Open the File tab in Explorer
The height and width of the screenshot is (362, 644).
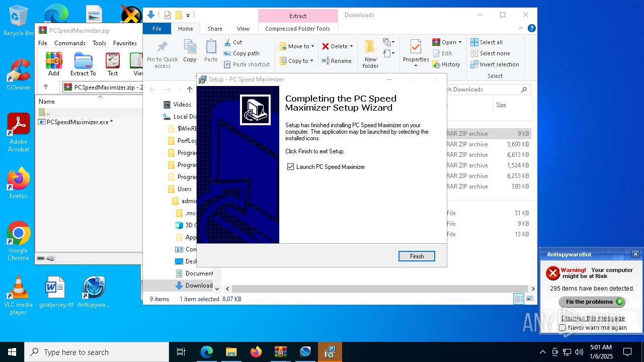click(x=157, y=29)
